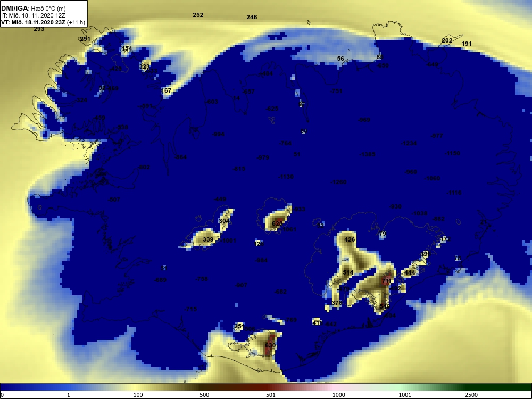Click the value -984 on the map
Image resolution: width=532 pixels, height=399 pixels.
tap(261, 260)
